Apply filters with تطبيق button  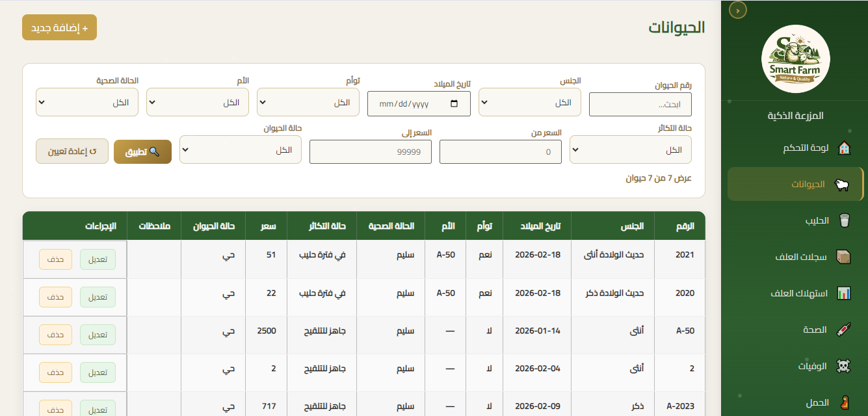[142, 151]
